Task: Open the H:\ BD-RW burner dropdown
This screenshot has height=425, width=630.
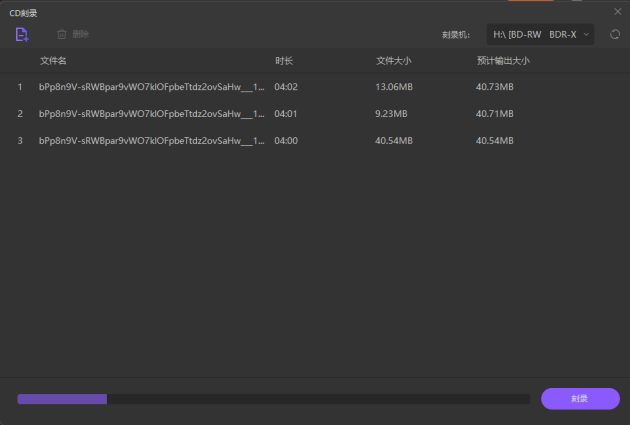Action: pyautogui.click(x=540, y=35)
